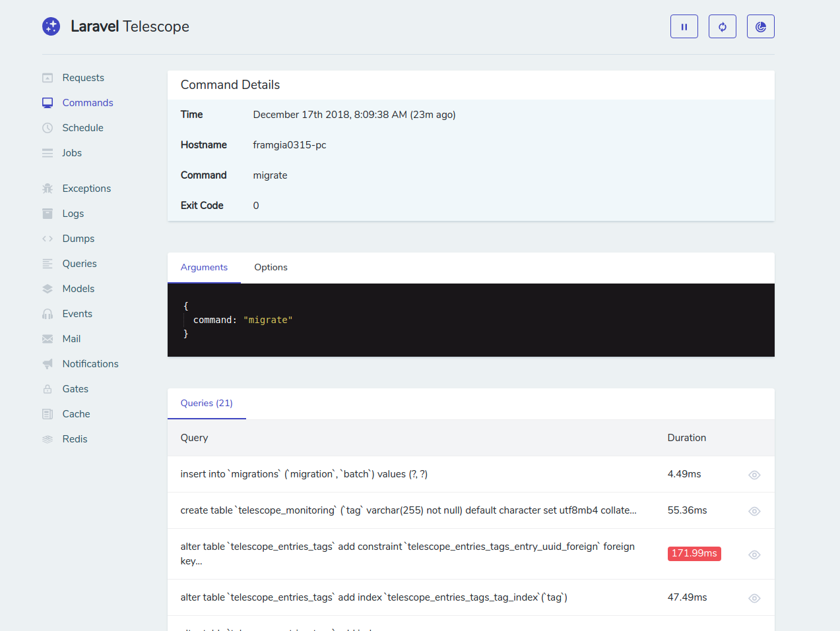Click the Dumps code brackets icon
840x631 pixels.
(48, 239)
